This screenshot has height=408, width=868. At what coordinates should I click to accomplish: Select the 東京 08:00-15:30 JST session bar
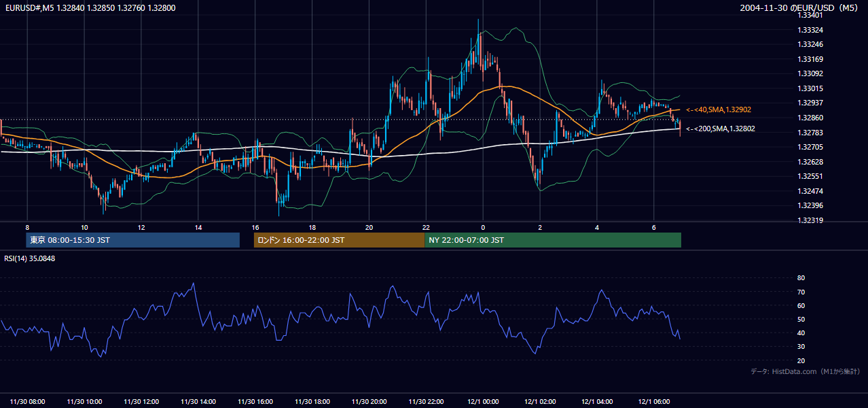(x=133, y=240)
